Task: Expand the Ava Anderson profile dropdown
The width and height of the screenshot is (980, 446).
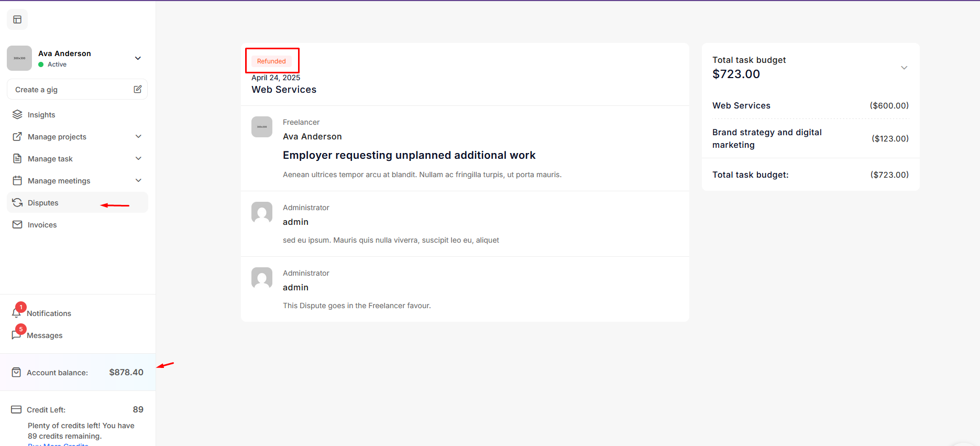Action: (x=138, y=58)
